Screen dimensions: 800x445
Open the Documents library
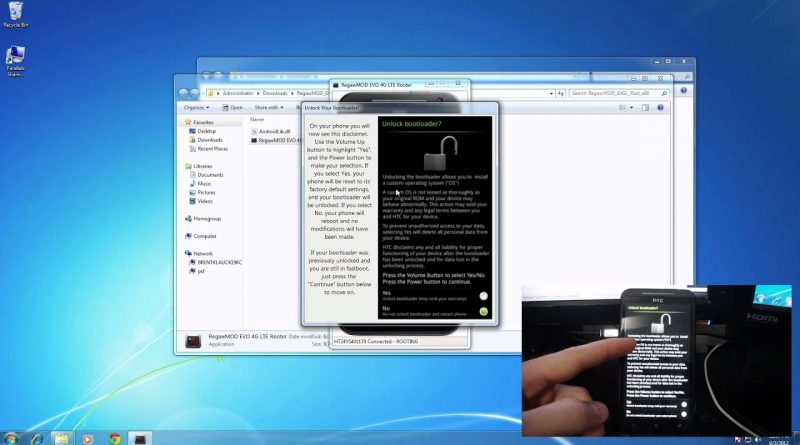pos(210,175)
